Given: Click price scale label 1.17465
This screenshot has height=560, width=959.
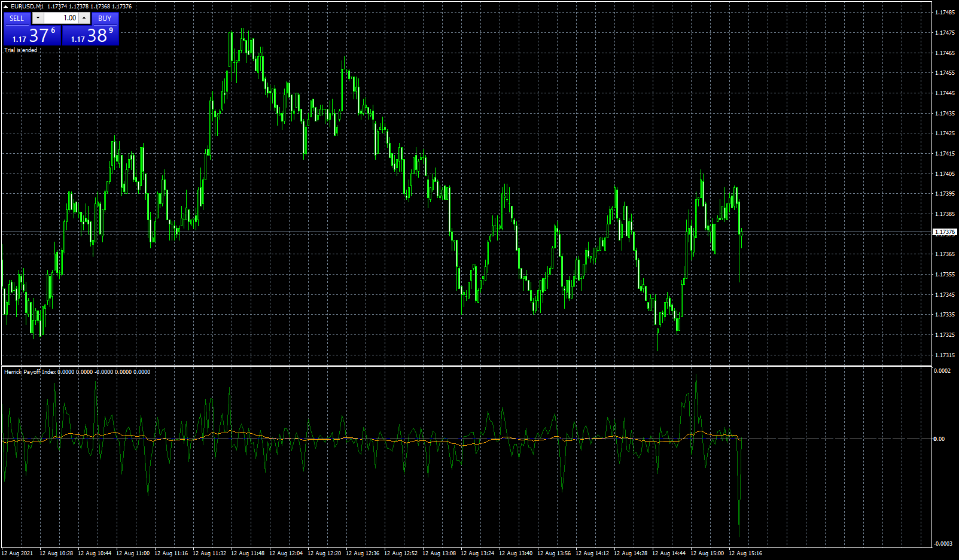Looking at the screenshot, I should coord(945,53).
